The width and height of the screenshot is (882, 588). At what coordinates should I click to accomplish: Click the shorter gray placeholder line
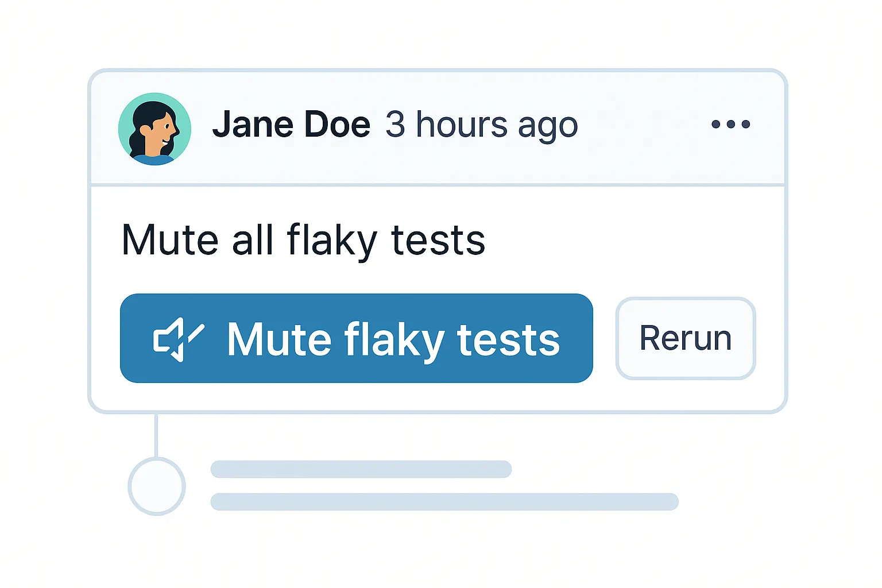pos(361,469)
